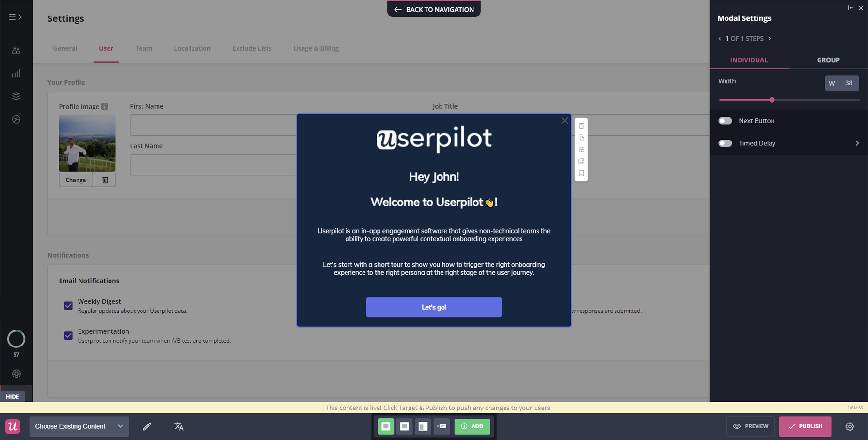Go to next step chevron

click(x=769, y=39)
